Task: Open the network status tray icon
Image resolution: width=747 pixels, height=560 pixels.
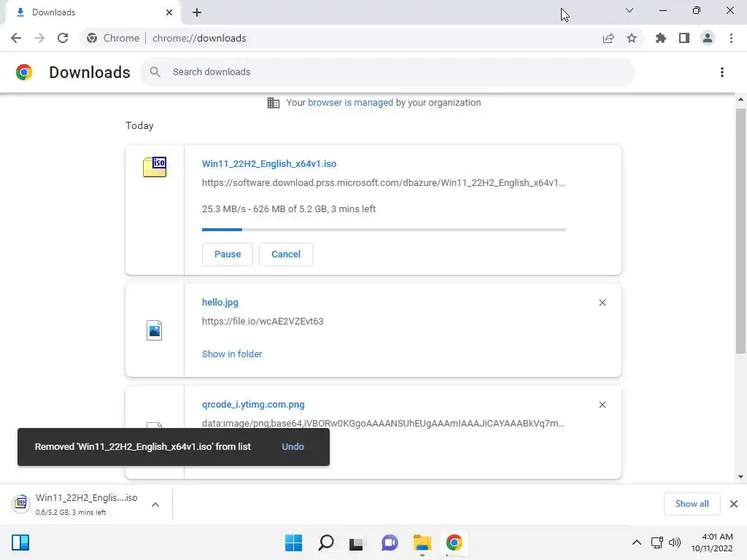Action: [x=657, y=542]
